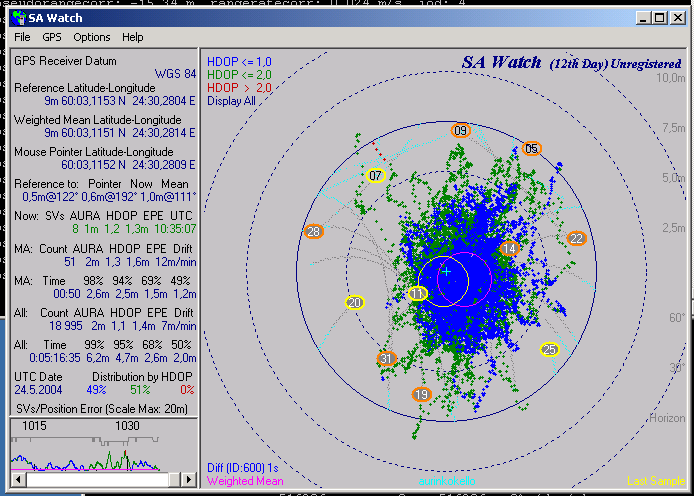Filter plot by HDOP <= 2,0
694x496 pixels.
239,75
